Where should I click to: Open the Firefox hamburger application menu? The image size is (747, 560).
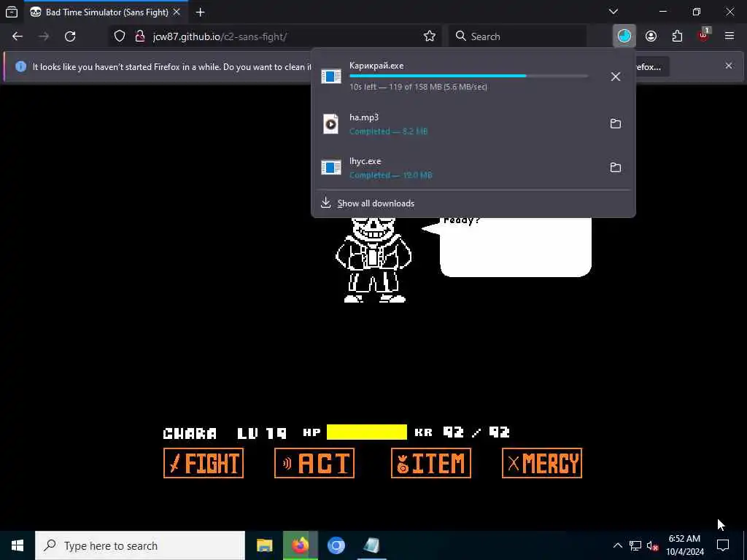pos(729,36)
